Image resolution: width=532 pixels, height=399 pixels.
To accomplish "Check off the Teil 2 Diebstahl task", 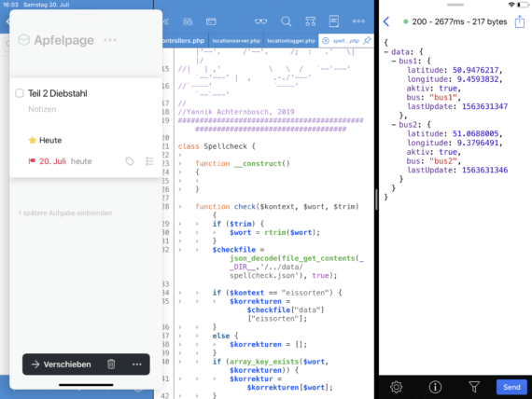I will point(20,93).
